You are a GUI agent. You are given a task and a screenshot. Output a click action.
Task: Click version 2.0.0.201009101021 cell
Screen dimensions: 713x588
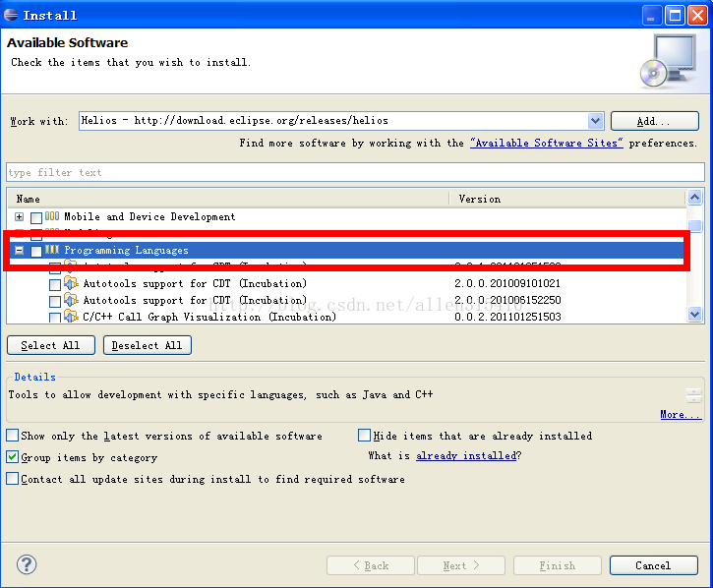pyautogui.click(x=507, y=283)
